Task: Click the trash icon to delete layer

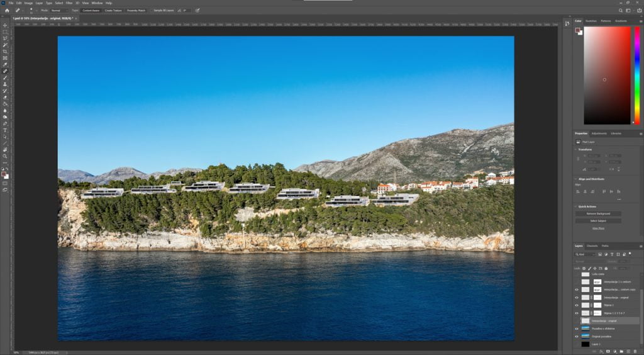Action: (634, 351)
